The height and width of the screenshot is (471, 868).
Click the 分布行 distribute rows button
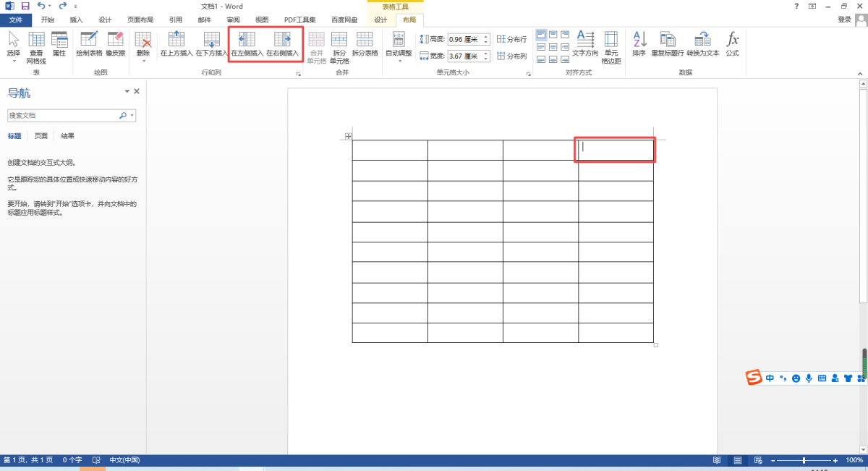(x=511, y=39)
